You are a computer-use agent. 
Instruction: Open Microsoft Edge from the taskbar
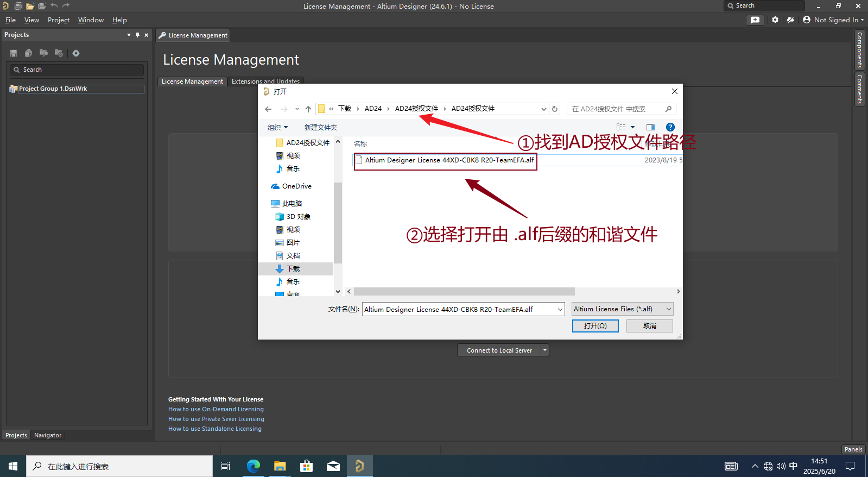(254, 466)
